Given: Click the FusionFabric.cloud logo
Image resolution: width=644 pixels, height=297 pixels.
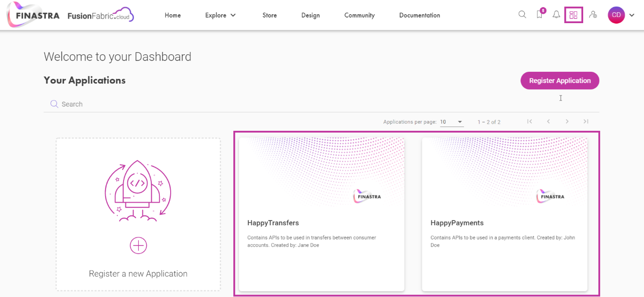Looking at the screenshot, I should (x=100, y=15).
